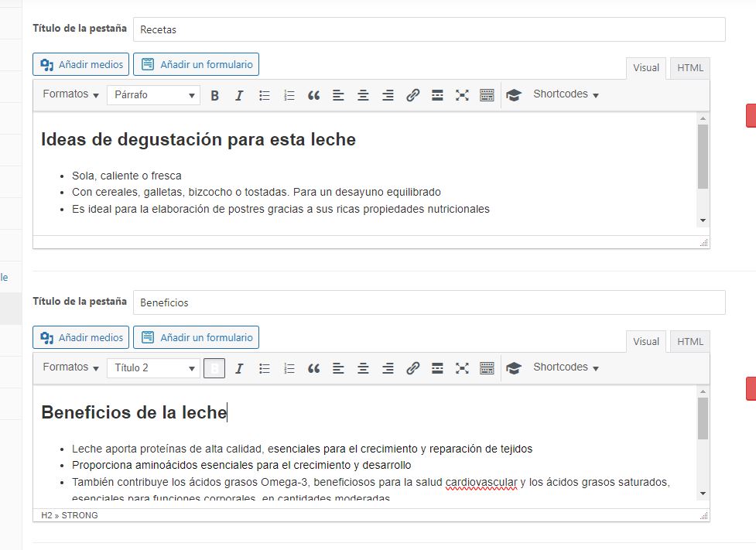756x550 pixels.
Task: Insert numbered list in Recetas editor
Action: [x=289, y=95]
